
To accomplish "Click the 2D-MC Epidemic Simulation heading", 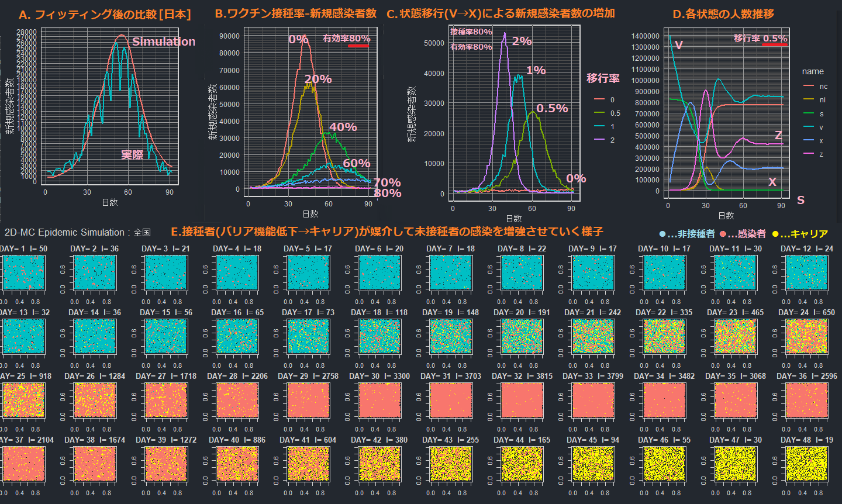I will point(77,233).
